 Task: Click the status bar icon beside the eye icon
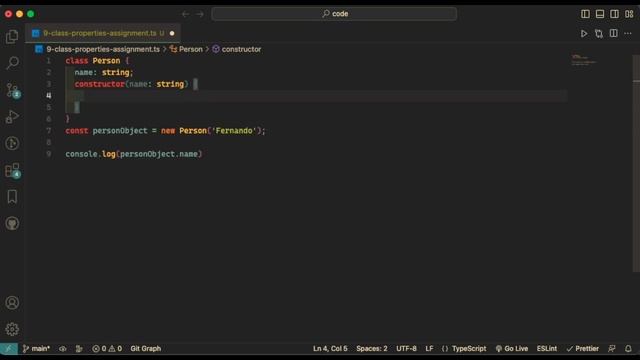click(x=79, y=349)
